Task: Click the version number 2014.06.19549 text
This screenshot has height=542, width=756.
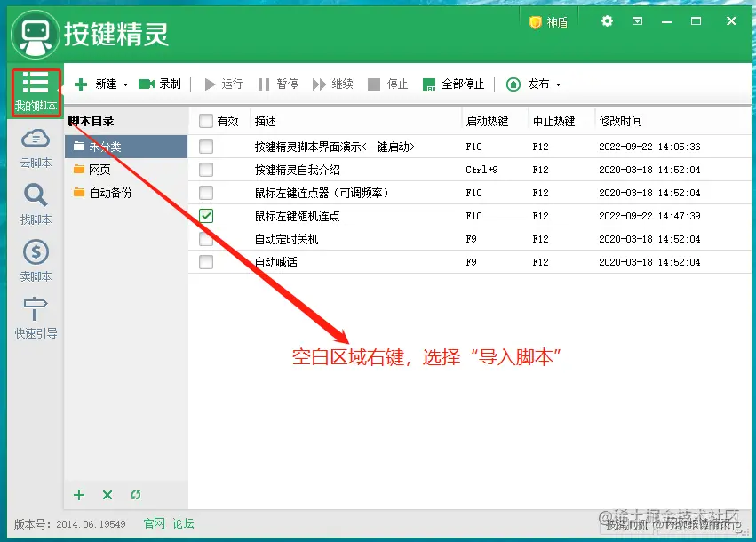Action: pos(91,524)
